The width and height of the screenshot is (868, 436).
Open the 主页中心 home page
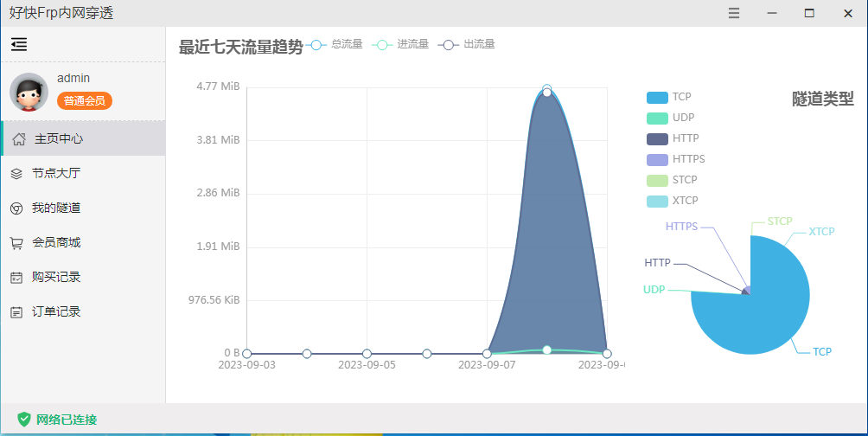point(83,138)
